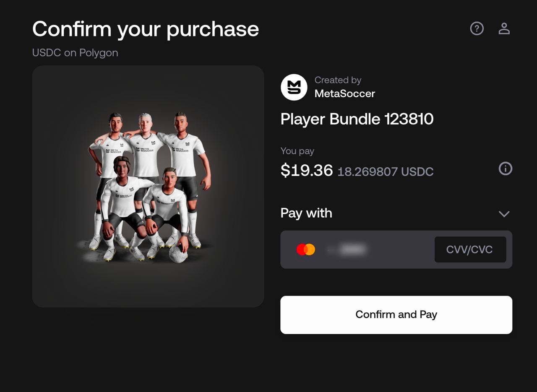
Task: Click the Confirm your purchase heading
Action: click(145, 29)
